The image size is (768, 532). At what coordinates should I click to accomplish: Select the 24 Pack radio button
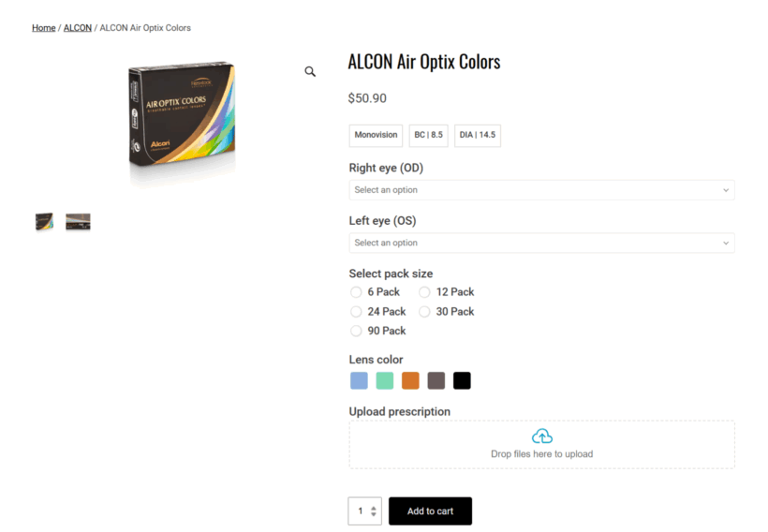click(356, 312)
